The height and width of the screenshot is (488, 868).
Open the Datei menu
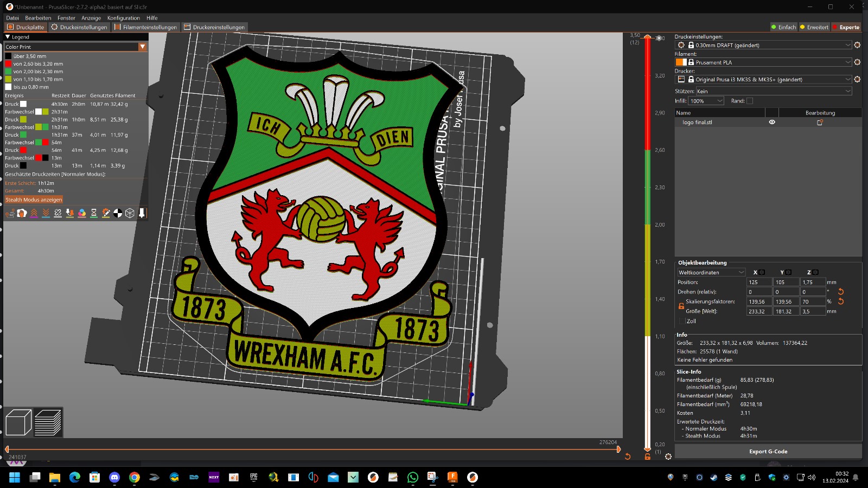pyautogui.click(x=12, y=18)
